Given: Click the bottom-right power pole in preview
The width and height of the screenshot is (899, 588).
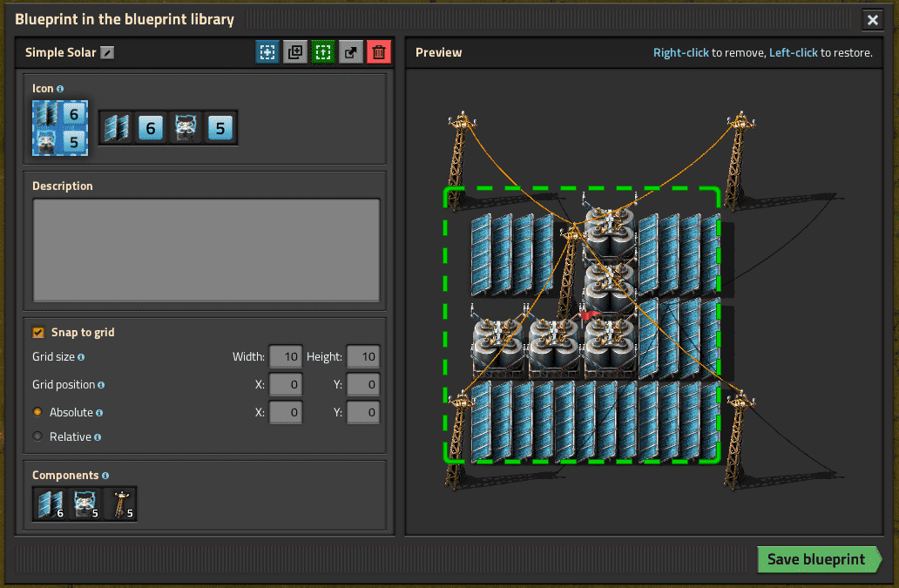Looking at the screenshot, I should (738, 440).
